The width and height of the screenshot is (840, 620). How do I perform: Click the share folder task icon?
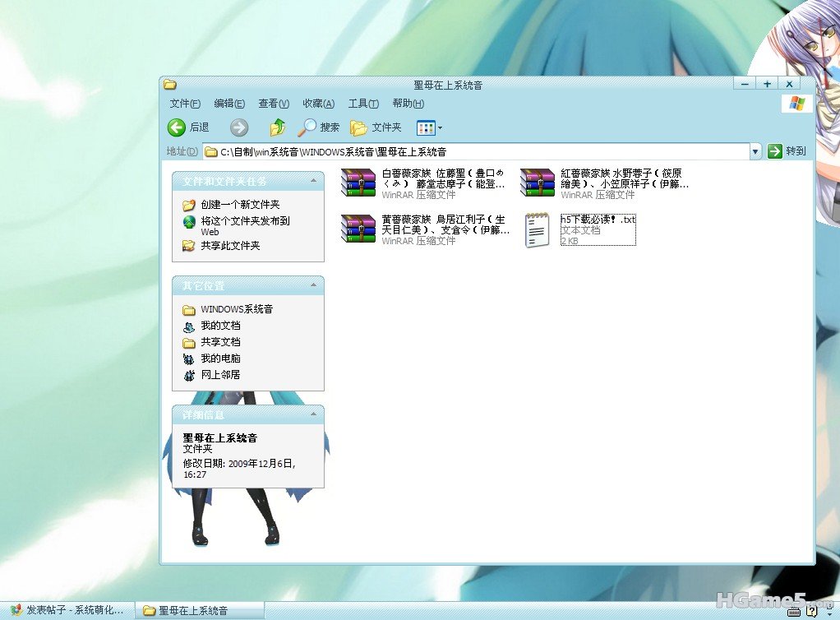coord(188,245)
